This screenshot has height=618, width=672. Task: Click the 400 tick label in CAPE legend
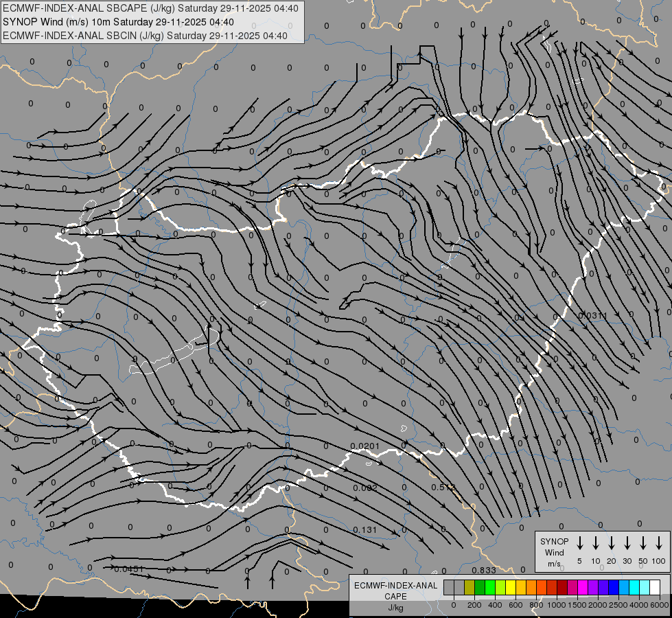(495, 605)
